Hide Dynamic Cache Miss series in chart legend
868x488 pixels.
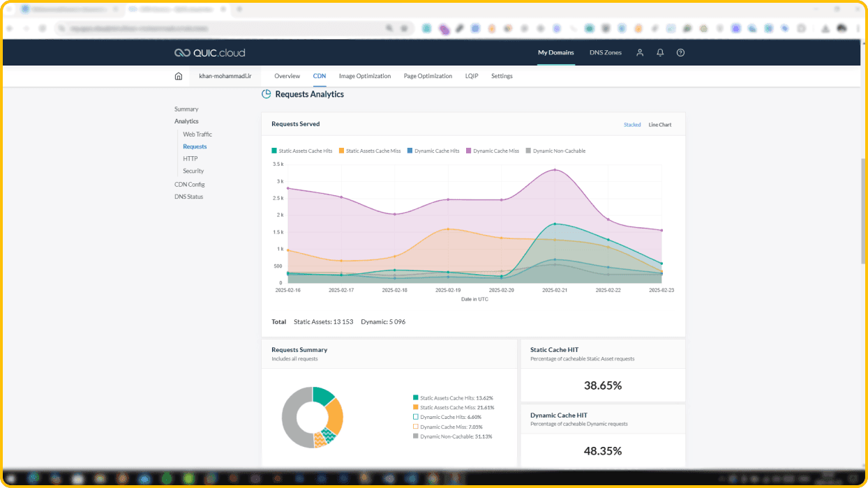[493, 151]
